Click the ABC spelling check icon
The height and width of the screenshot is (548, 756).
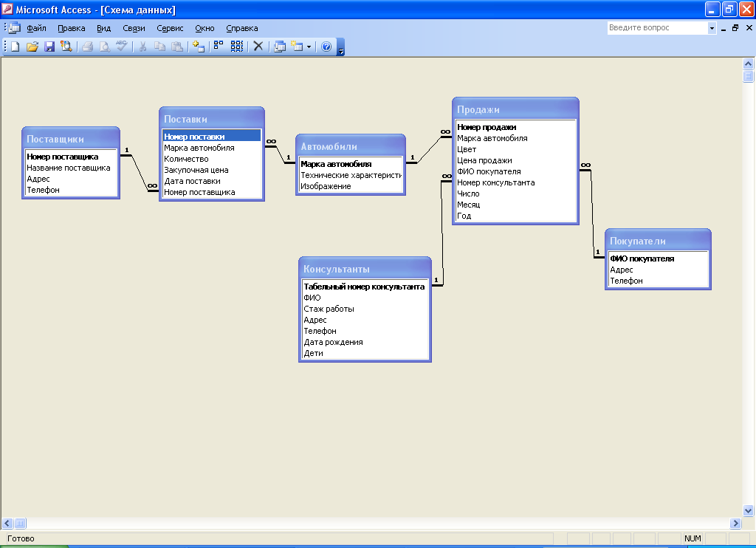click(122, 47)
